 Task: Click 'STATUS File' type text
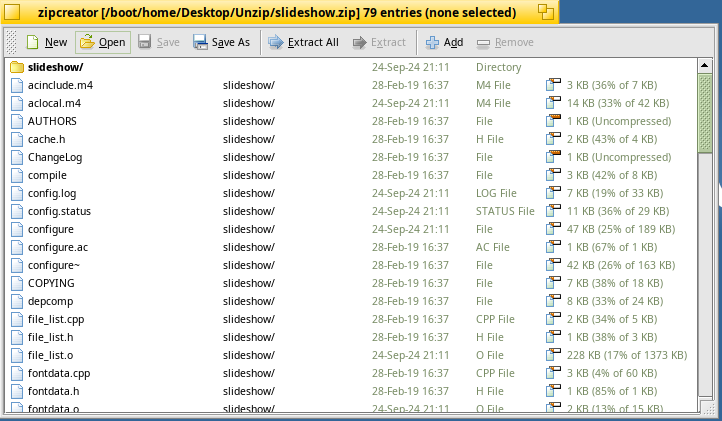click(x=505, y=211)
